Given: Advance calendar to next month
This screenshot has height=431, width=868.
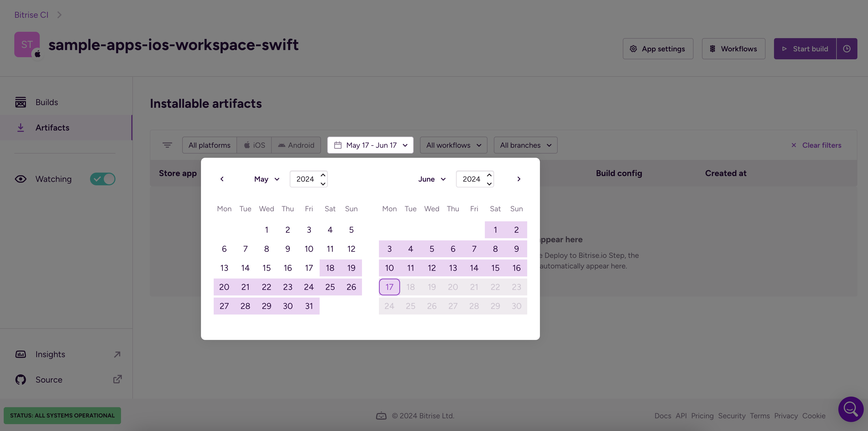Looking at the screenshot, I should pos(519,179).
